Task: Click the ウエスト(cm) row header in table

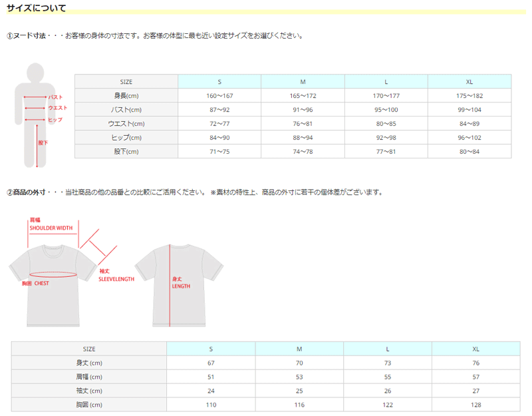Action: 126,124
